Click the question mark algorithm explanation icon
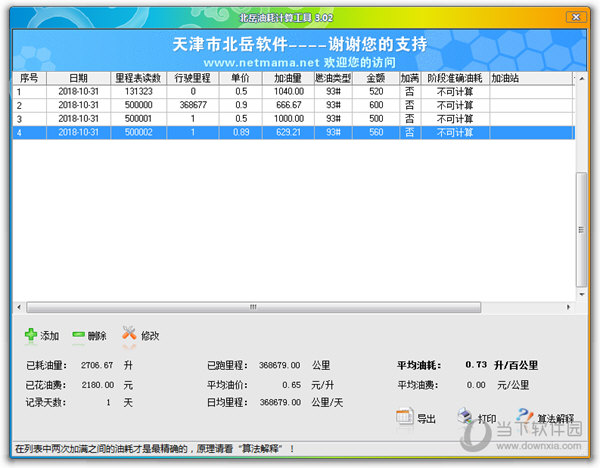Viewport: 600px width, 468px height. [525, 415]
